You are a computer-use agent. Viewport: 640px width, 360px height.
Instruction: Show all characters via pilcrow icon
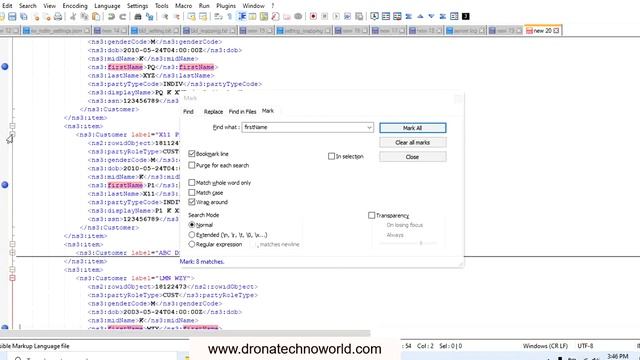pos(230,16)
